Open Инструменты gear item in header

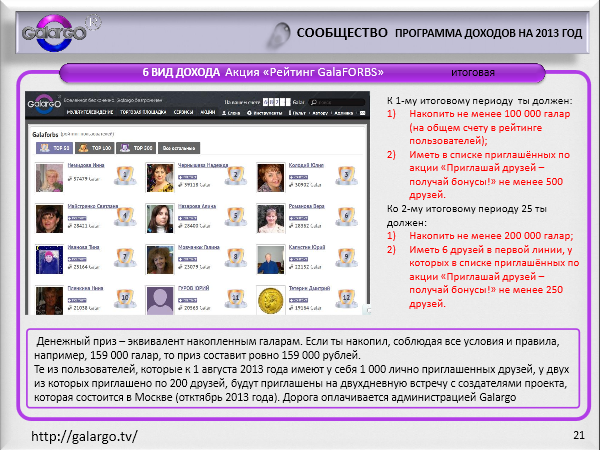click(264, 113)
